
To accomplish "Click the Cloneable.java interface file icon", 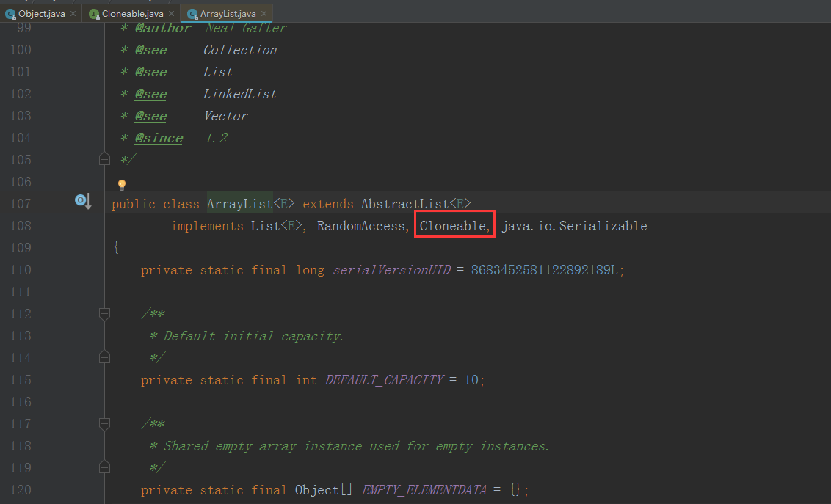I will point(95,14).
